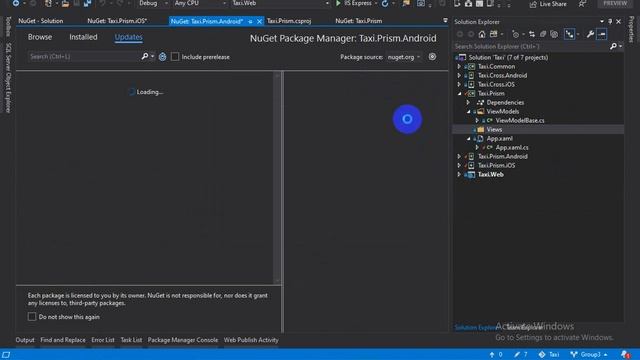Switch to the NuGet - Solution tab
Viewport: 640px width, 360px height.
coord(40,21)
